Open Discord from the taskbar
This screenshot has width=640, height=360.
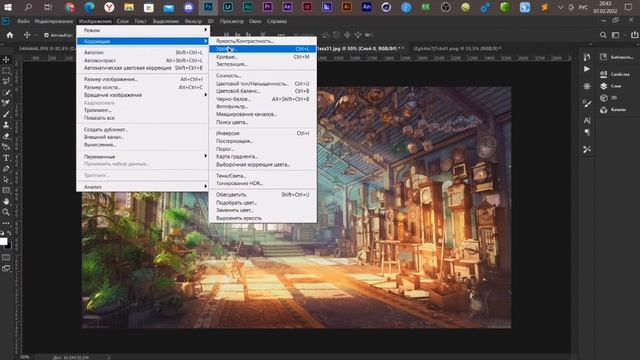pyautogui.click(x=188, y=7)
